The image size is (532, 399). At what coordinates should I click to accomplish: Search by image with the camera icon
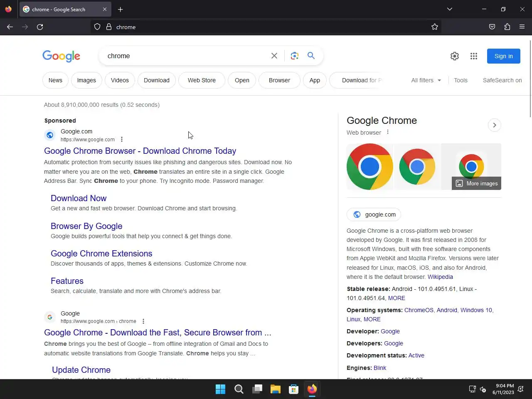(x=295, y=56)
